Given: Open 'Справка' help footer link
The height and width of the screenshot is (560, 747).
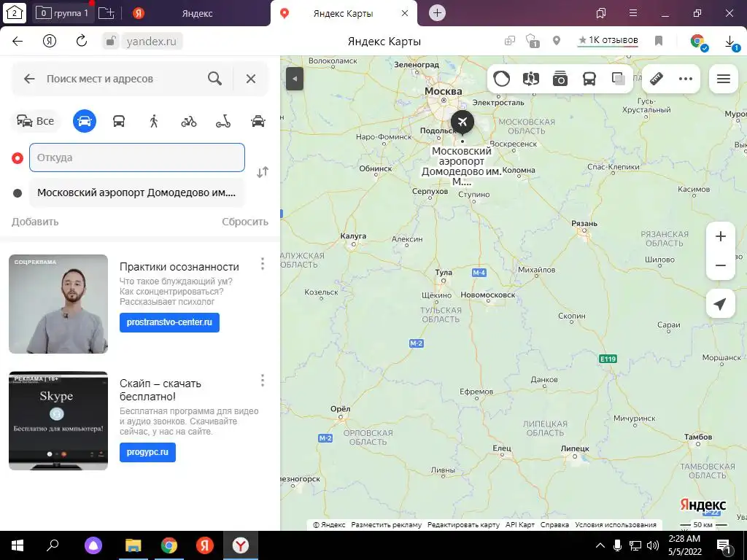Looking at the screenshot, I should tap(554, 525).
